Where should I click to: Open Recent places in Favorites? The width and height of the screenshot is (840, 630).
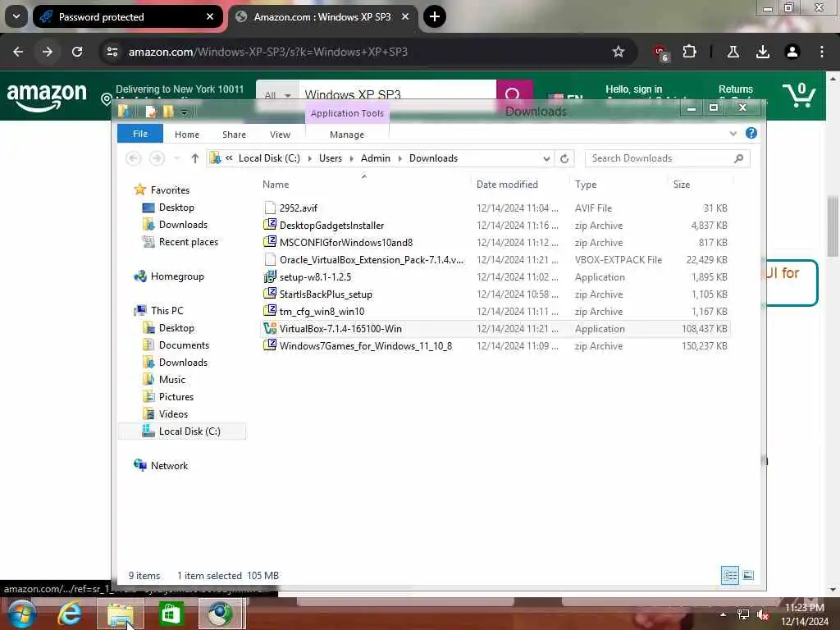point(180,242)
